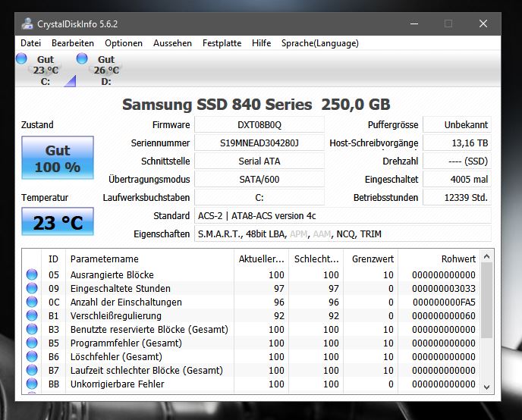Select raw value 000000003033

click(444, 288)
